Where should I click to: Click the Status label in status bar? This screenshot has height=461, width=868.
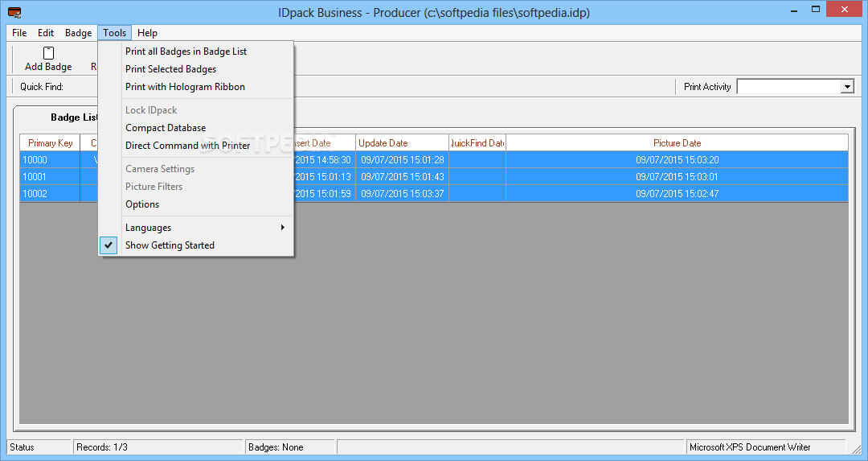coord(23,447)
